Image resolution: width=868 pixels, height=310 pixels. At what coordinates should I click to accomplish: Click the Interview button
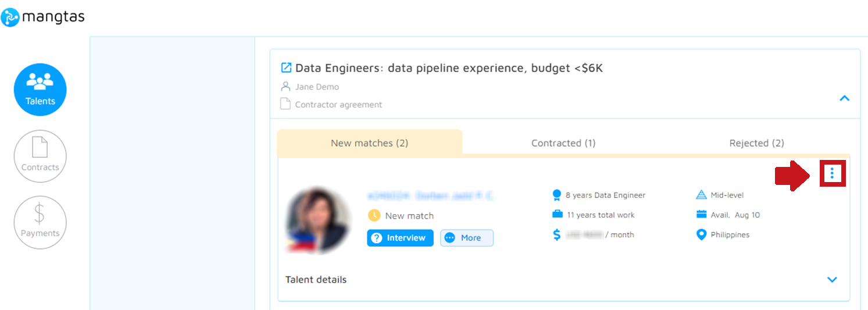click(x=400, y=238)
